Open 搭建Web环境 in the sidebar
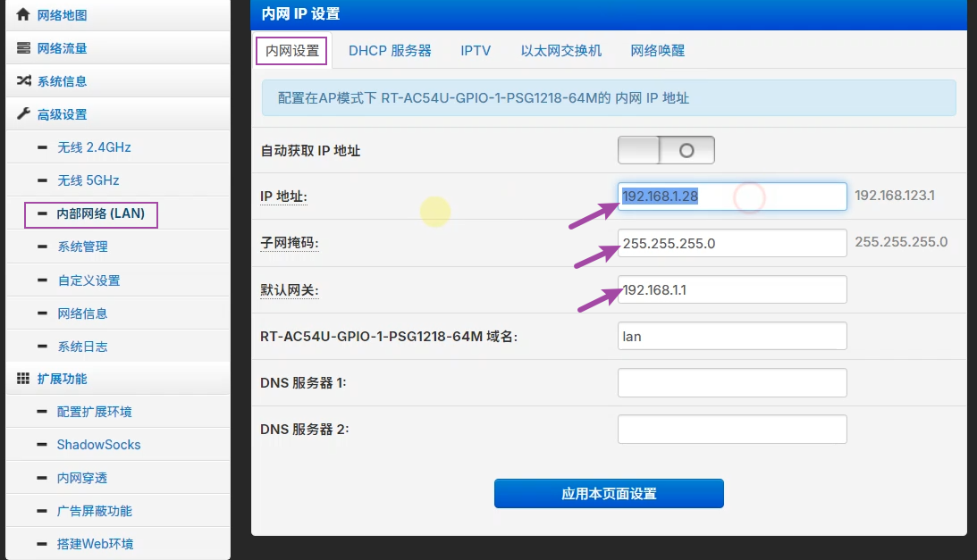The height and width of the screenshot is (560, 977). 95,544
